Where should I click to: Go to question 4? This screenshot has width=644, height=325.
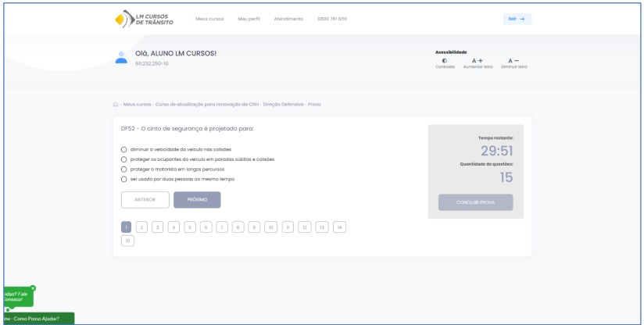click(174, 227)
